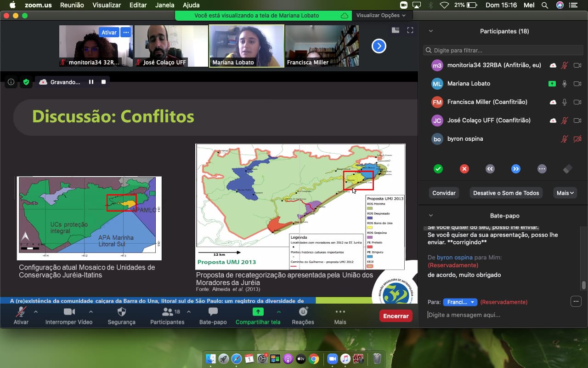Click the meeting info icon
The height and width of the screenshot is (368, 588).
(11, 82)
